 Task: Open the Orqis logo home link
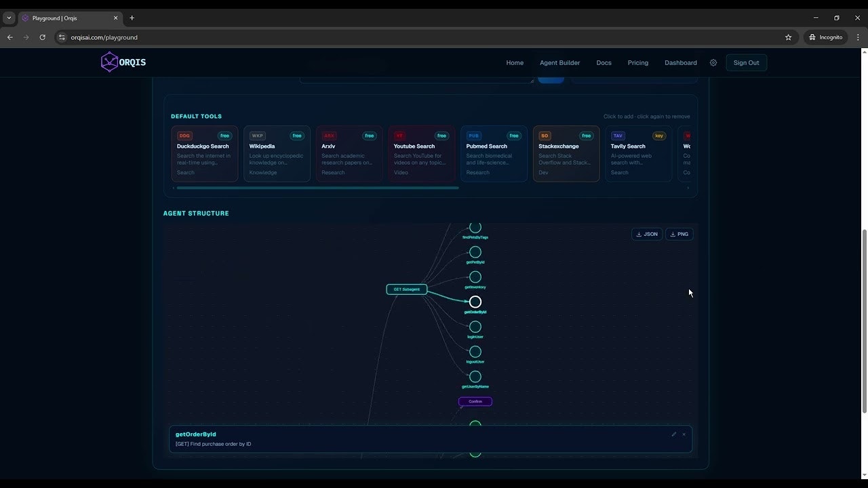coord(123,62)
